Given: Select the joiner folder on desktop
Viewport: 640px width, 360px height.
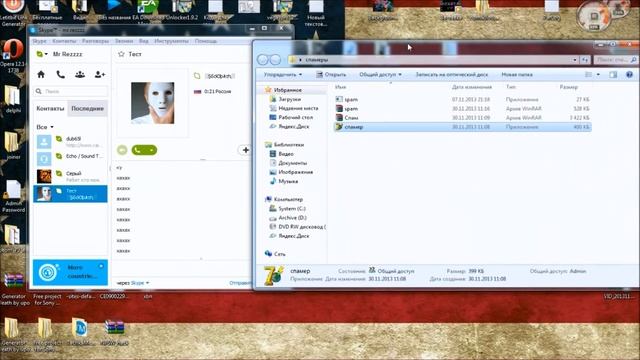Looking at the screenshot, I should tap(13, 145).
